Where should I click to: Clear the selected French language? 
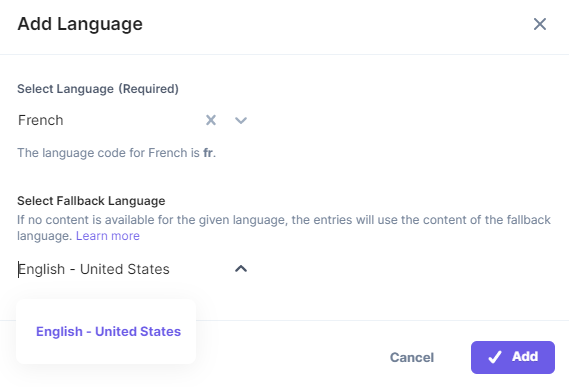[x=211, y=120]
